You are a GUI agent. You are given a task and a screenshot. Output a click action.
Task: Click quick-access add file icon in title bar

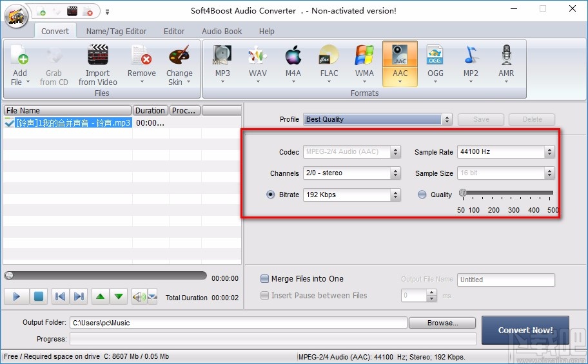click(x=41, y=11)
